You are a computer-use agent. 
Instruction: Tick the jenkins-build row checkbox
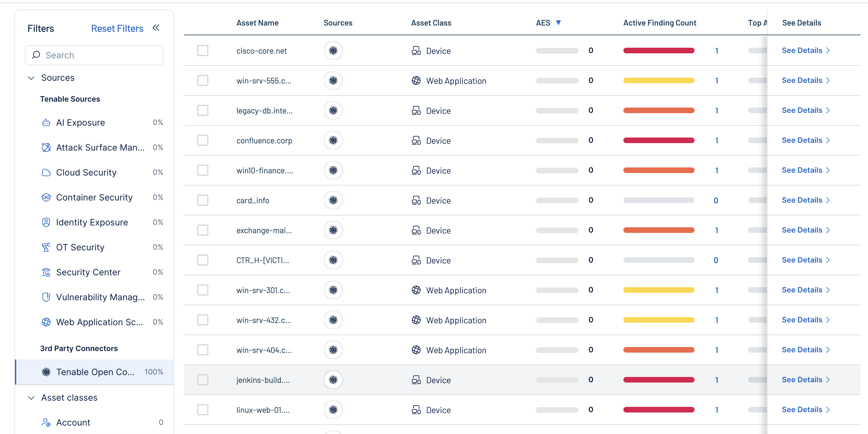pyautogui.click(x=202, y=380)
